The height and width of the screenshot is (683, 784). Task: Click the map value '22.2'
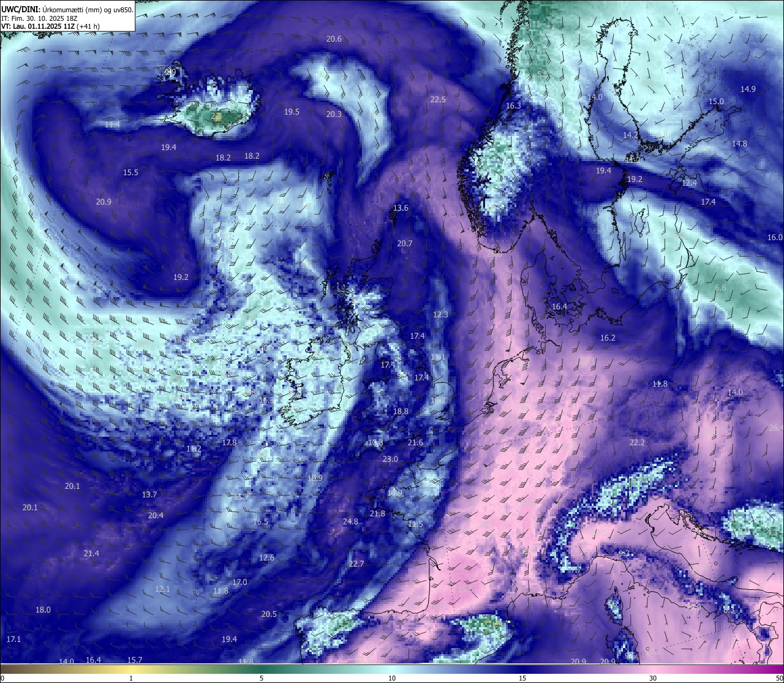pyautogui.click(x=637, y=442)
